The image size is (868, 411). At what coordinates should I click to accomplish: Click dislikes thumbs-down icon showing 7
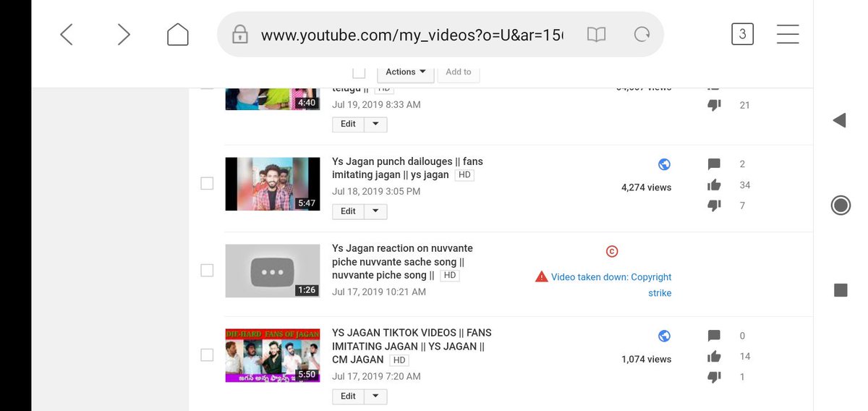[714, 205]
